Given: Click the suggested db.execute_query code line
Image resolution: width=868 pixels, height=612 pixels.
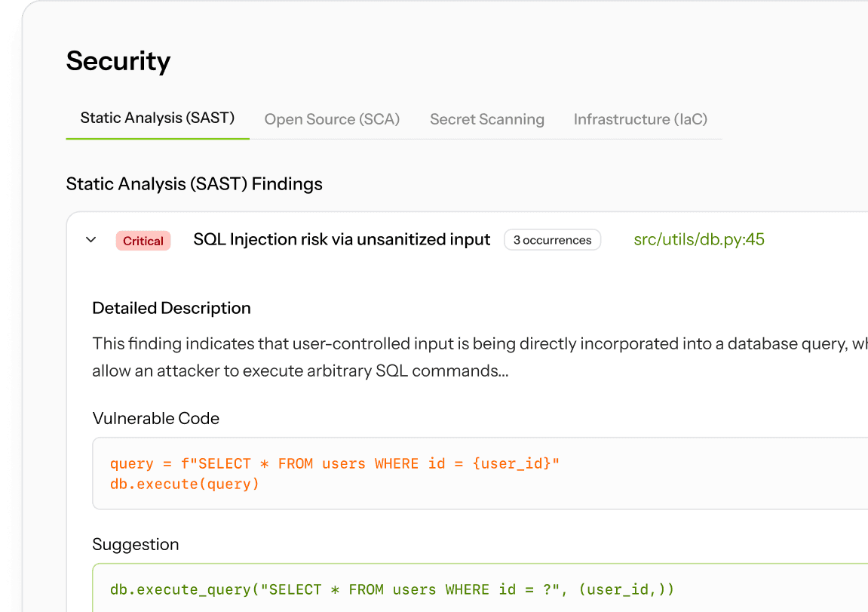Looking at the screenshot, I should tap(392, 589).
